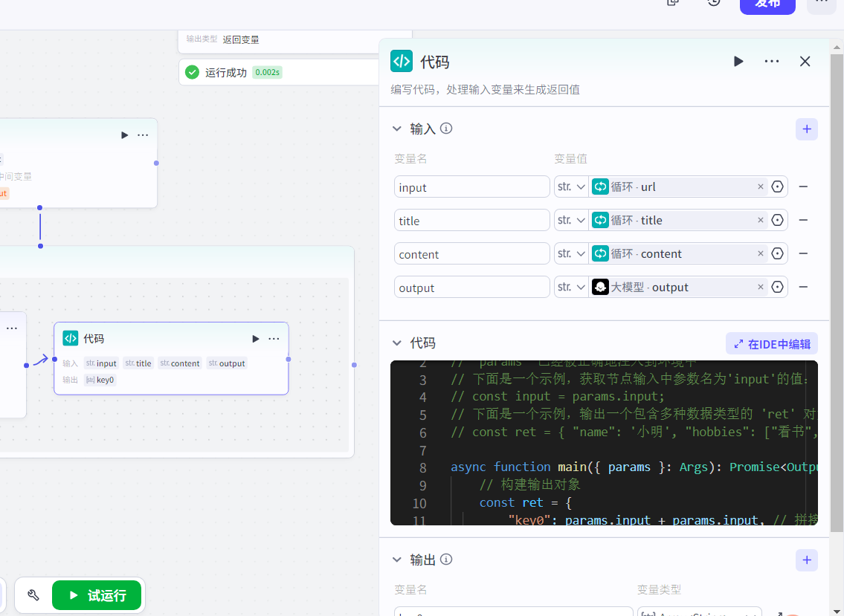Click the key0 output tag on node
Screen dimensions: 844x616
pos(100,380)
